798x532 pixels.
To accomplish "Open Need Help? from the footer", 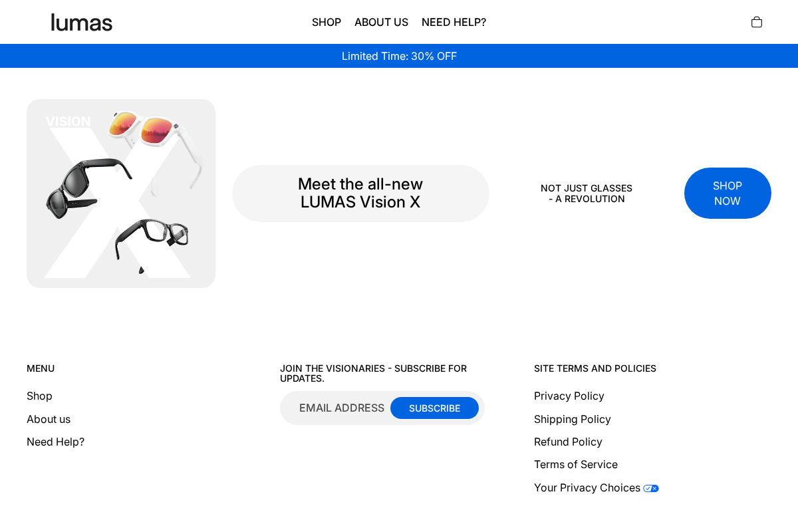I will coord(55,442).
